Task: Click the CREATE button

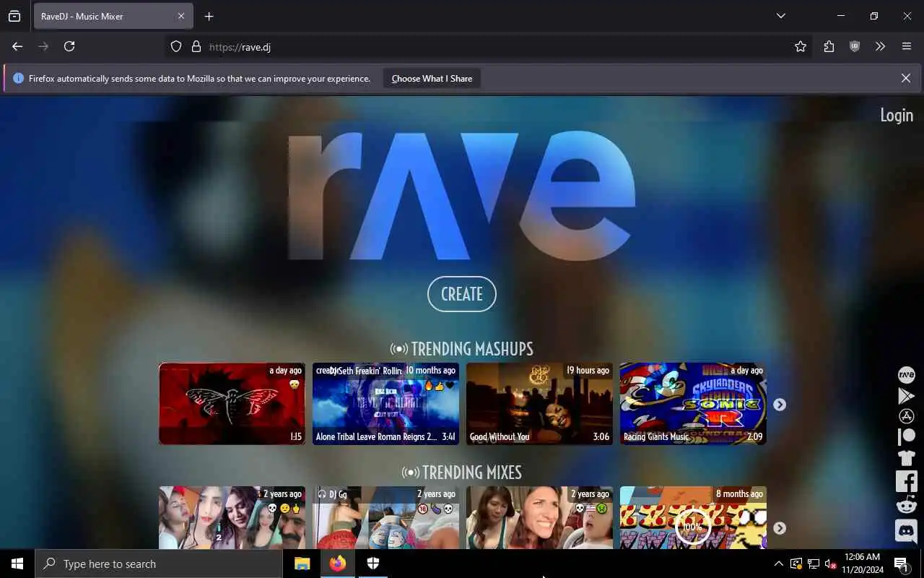Action: coord(462,294)
